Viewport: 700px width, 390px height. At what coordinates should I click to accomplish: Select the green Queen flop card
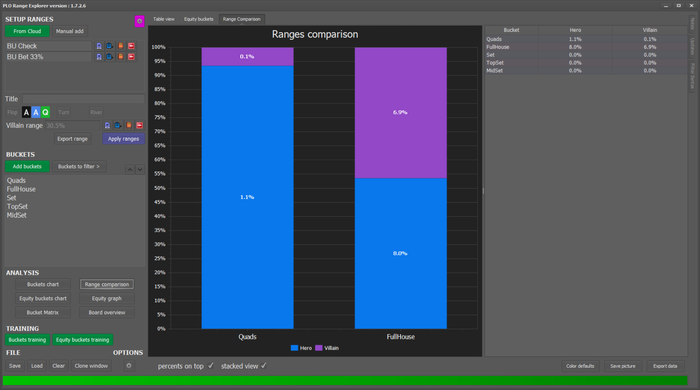[x=45, y=112]
